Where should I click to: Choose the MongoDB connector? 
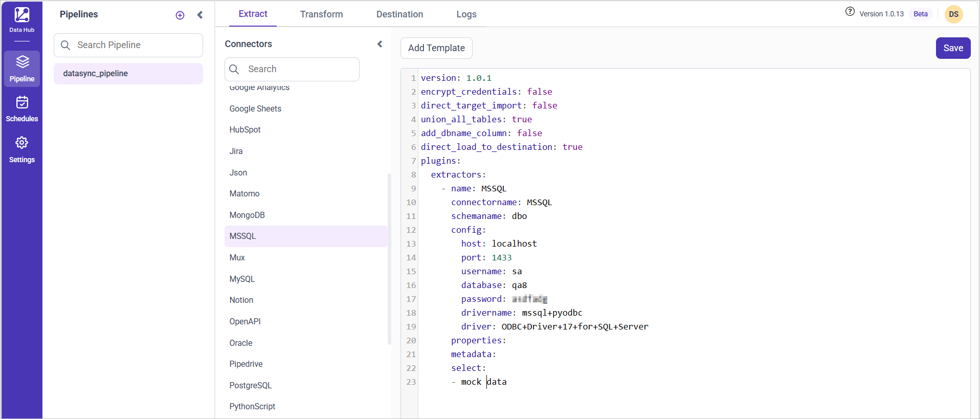pyautogui.click(x=247, y=215)
